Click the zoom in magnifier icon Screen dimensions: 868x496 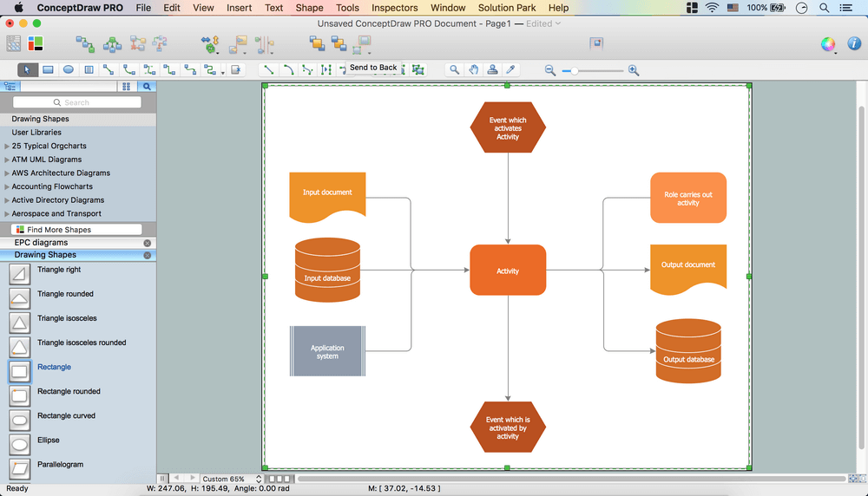(634, 70)
